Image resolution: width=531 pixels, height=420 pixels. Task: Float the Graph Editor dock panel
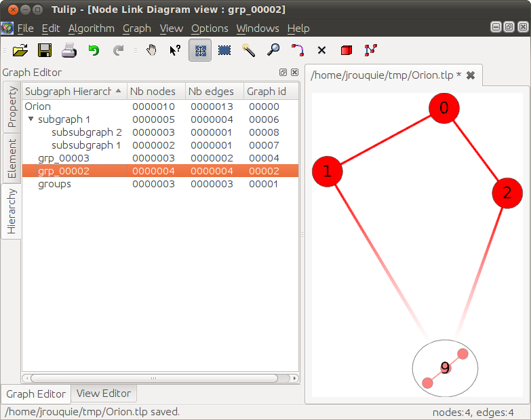283,72
